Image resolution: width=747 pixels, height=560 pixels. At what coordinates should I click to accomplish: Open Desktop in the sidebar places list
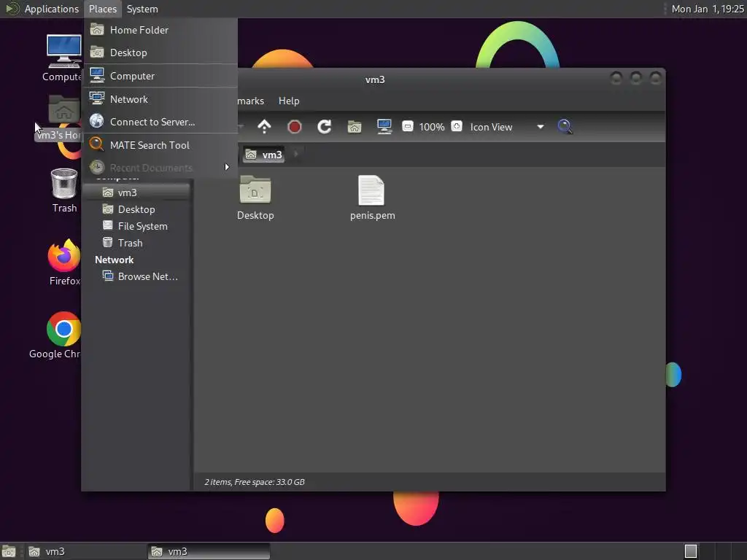click(136, 209)
